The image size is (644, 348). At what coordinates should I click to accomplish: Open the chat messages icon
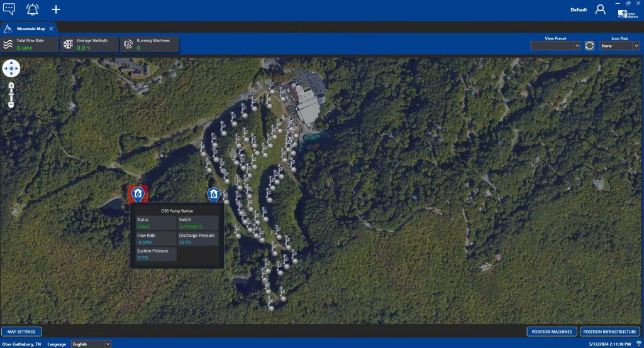(9, 9)
